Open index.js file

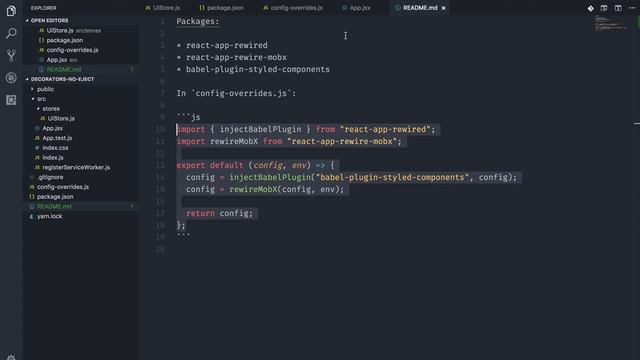click(x=53, y=158)
